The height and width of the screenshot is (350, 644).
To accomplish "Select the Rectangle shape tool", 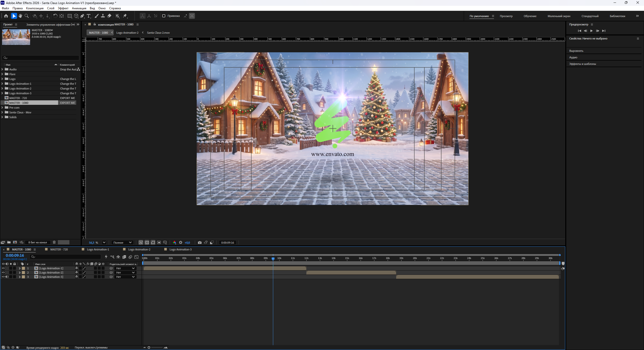I will tap(70, 16).
